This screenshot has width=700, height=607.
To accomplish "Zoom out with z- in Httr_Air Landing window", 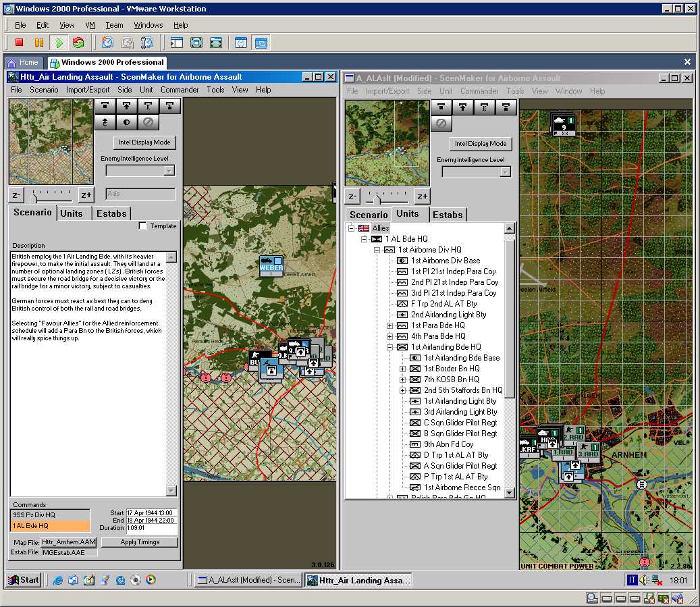I will pyautogui.click(x=17, y=195).
